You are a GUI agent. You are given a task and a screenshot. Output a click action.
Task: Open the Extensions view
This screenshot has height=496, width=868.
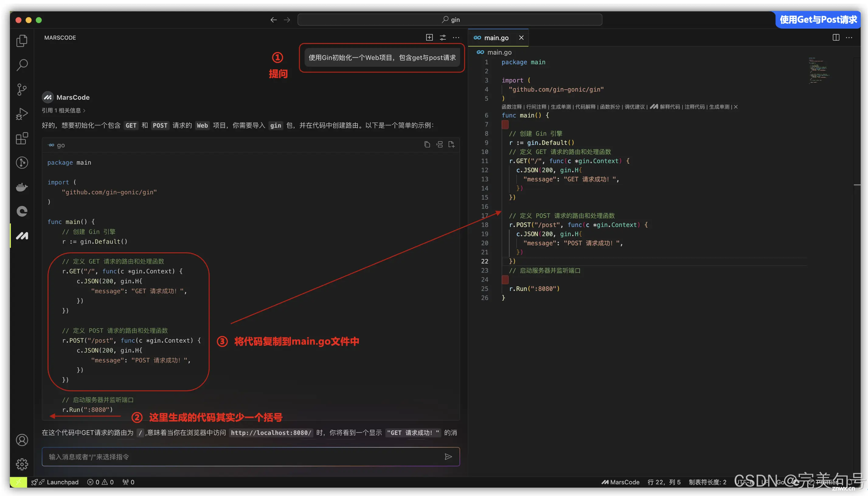point(22,138)
